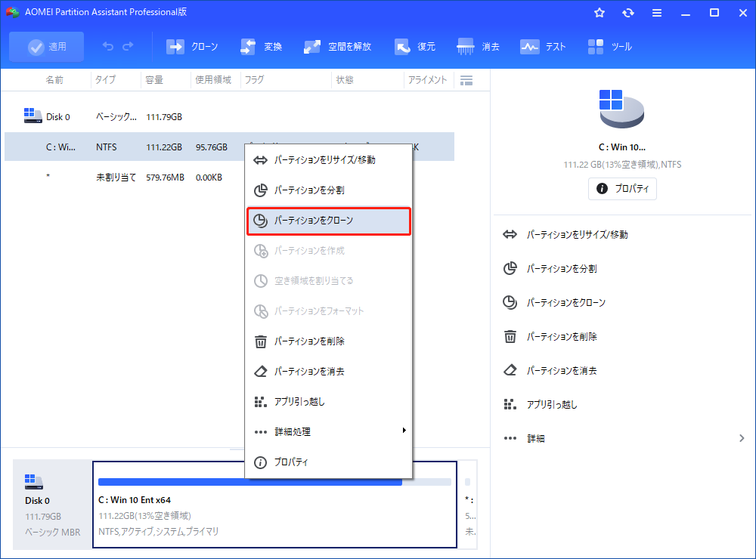Select the Disk 0 row in the list
This screenshot has width=756, height=559.
(230, 116)
